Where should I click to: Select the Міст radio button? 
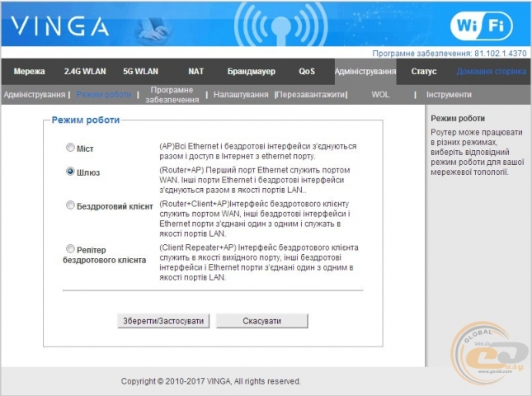point(70,148)
